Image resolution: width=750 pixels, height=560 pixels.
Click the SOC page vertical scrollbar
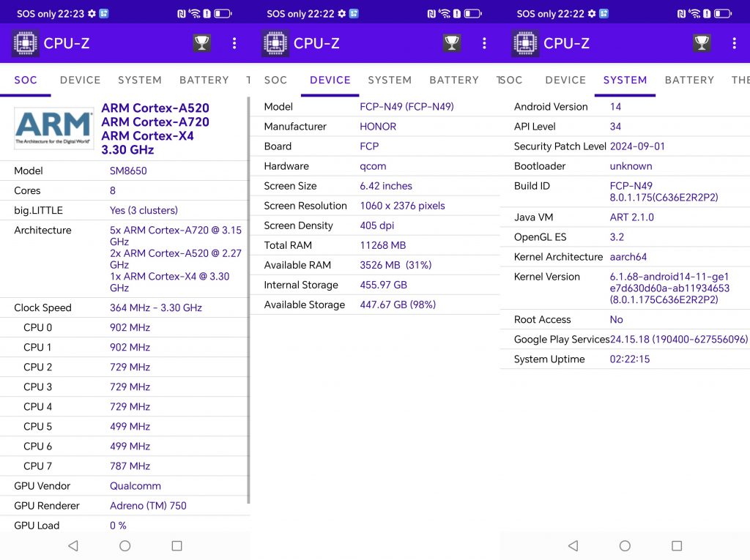click(248, 300)
